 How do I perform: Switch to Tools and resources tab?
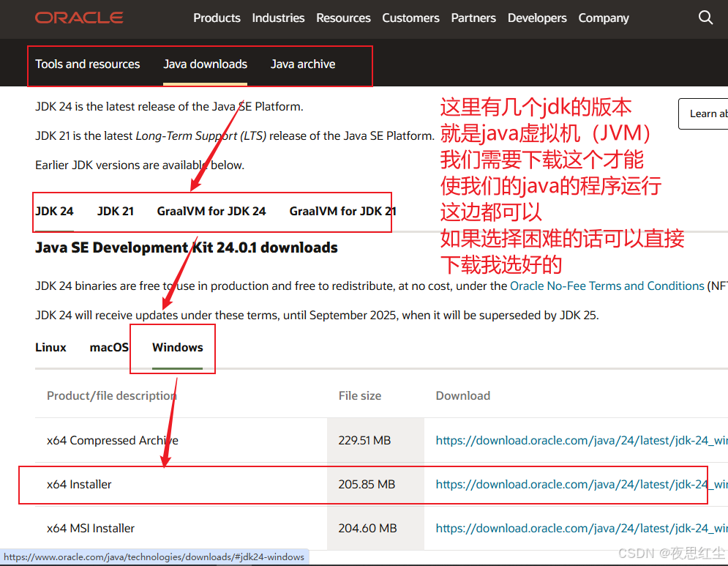[87, 64]
